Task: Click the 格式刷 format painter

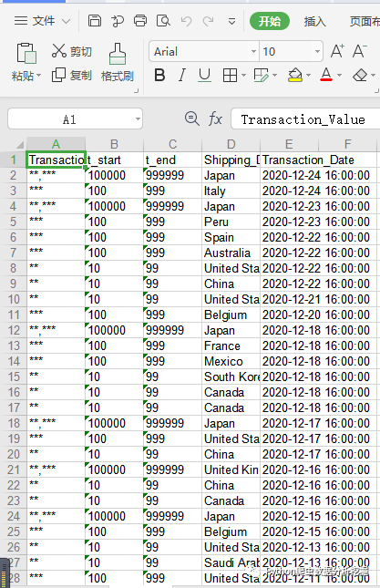Action: pos(118,62)
